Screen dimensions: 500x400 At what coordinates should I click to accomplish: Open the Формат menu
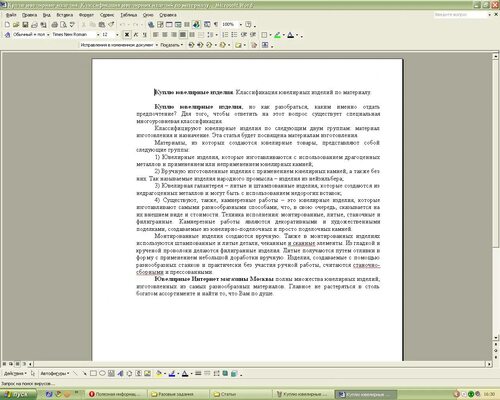[x=86, y=15]
